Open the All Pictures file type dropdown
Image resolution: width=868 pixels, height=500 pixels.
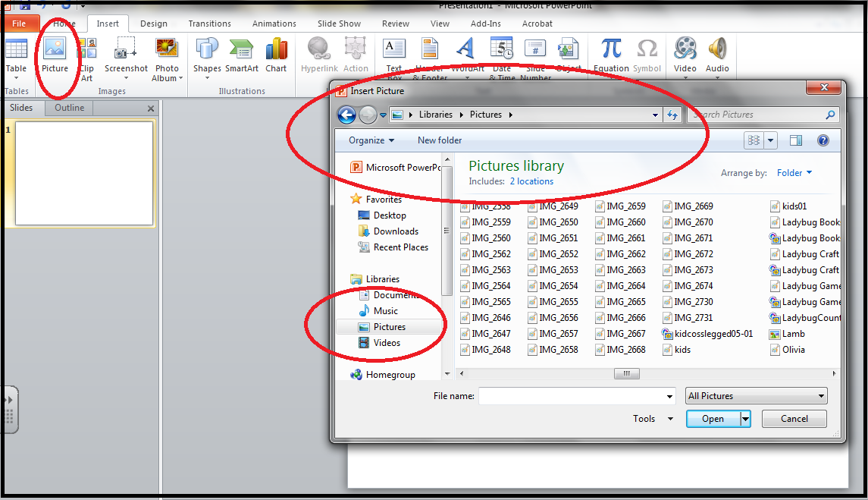[x=756, y=396]
